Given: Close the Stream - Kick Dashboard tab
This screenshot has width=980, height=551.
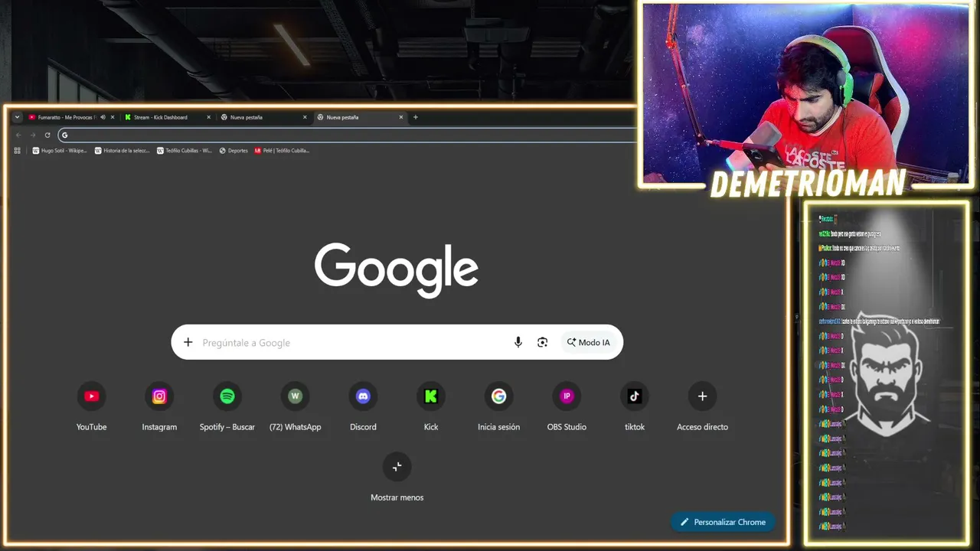Looking at the screenshot, I should [x=208, y=117].
